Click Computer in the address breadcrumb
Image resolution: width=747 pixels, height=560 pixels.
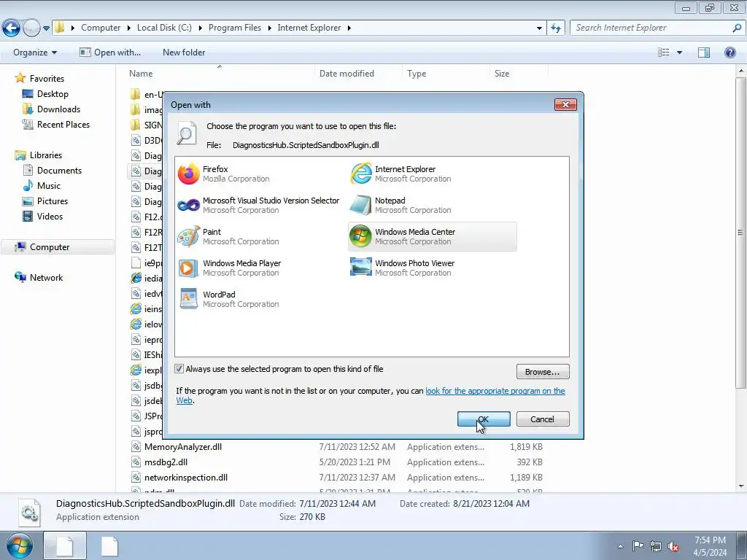coord(101,28)
